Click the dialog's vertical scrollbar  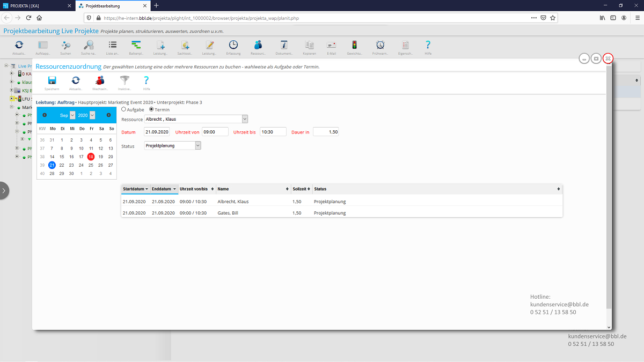pyautogui.click(x=609, y=188)
